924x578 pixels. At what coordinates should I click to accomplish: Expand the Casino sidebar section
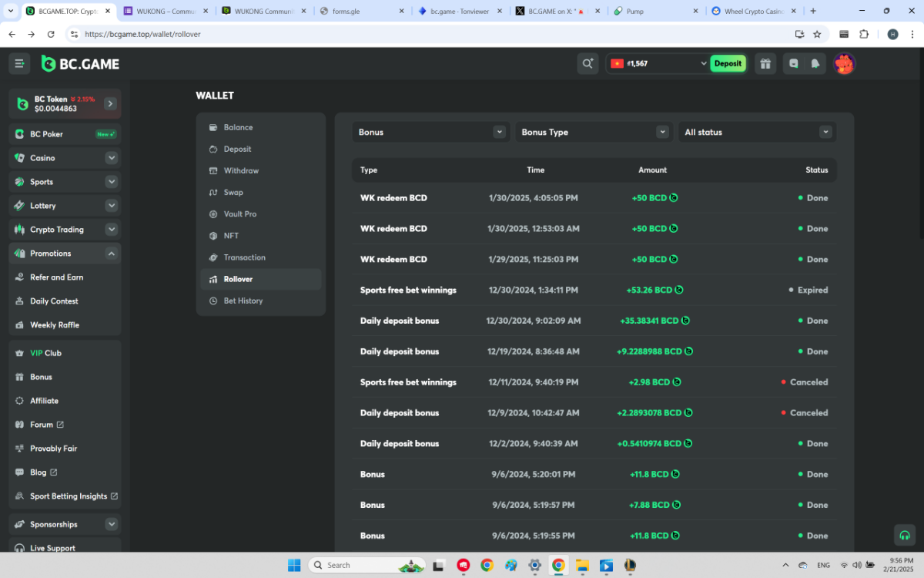(112, 158)
